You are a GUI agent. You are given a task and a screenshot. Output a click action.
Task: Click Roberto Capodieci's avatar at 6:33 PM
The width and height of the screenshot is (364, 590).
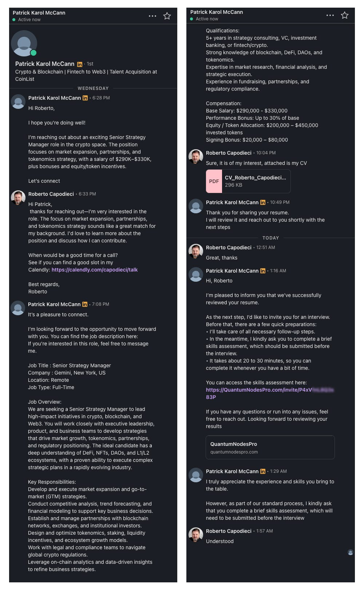(18, 198)
